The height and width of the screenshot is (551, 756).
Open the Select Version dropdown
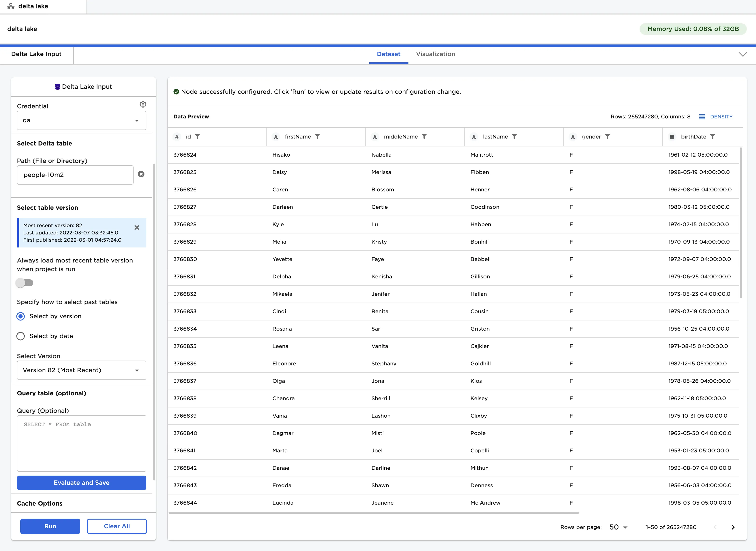pyautogui.click(x=81, y=370)
